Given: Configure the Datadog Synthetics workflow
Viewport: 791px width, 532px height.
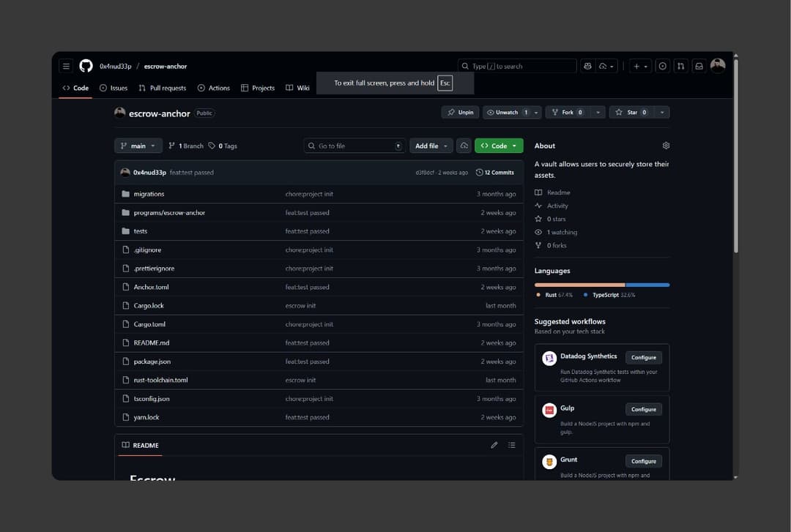Looking at the screenshot, I should [643, 357].
